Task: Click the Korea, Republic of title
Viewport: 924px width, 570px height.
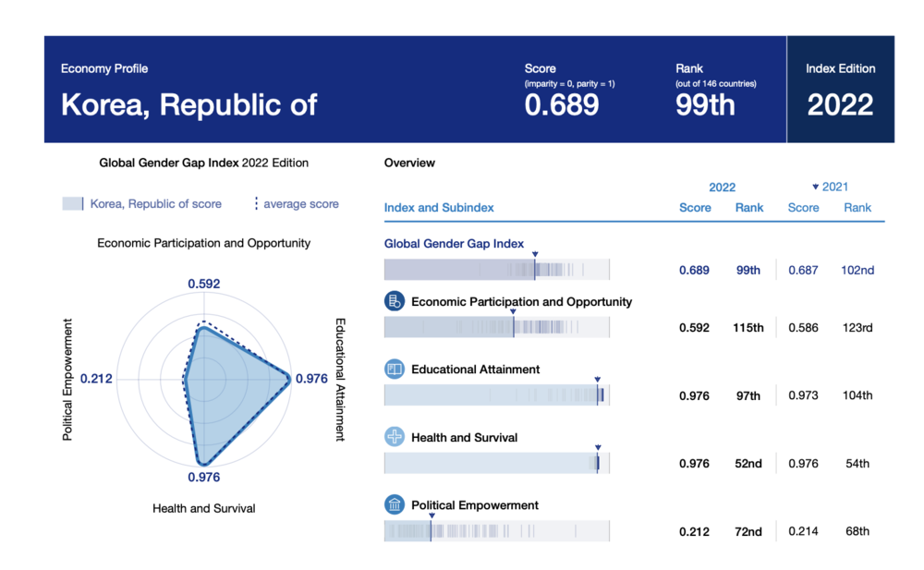Action: coord(188,104)
